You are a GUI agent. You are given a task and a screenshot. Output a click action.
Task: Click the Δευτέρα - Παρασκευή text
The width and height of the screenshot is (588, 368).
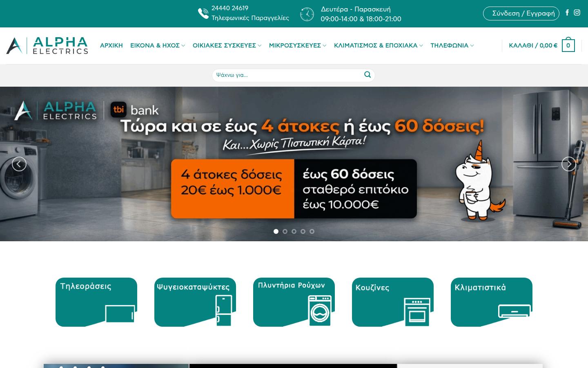[x=356, y=9]
